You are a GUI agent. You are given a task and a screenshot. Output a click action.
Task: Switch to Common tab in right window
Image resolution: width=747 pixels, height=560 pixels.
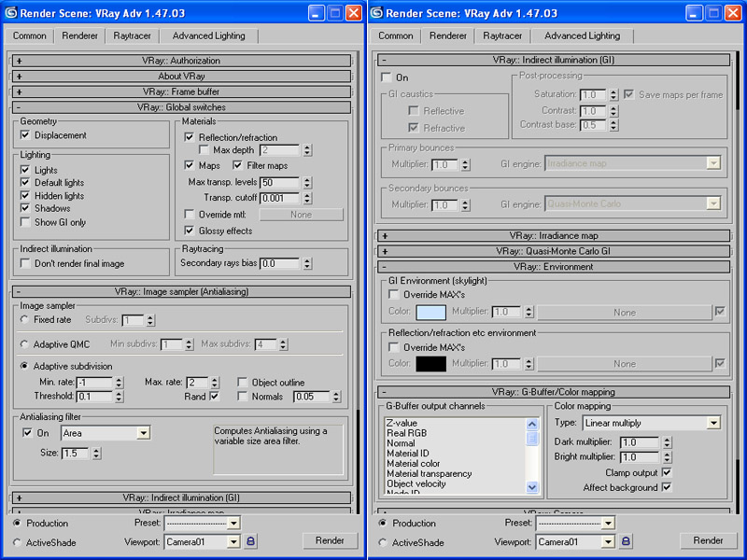(x=395, y=35)
